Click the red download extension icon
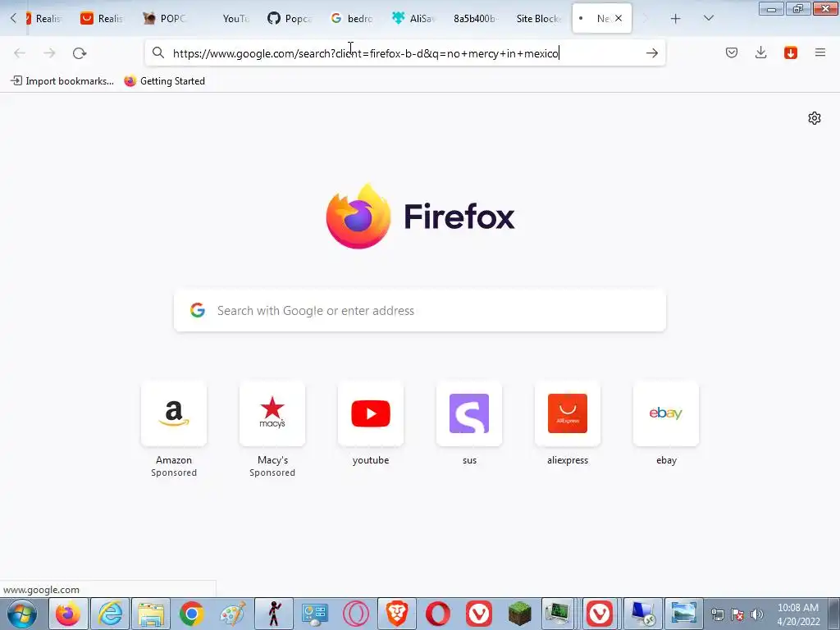This screenshot has height=630, width=840. (790, 52)
